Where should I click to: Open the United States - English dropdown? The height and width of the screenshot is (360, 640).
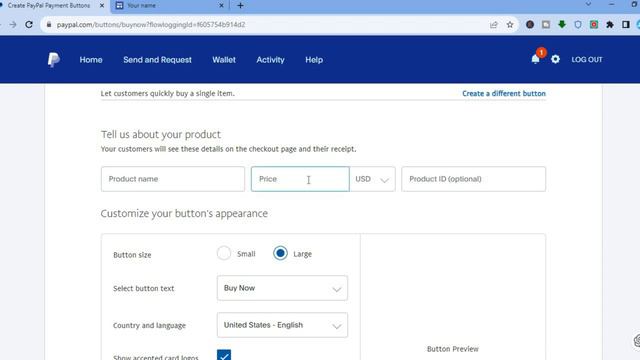[x=282, y=325]
